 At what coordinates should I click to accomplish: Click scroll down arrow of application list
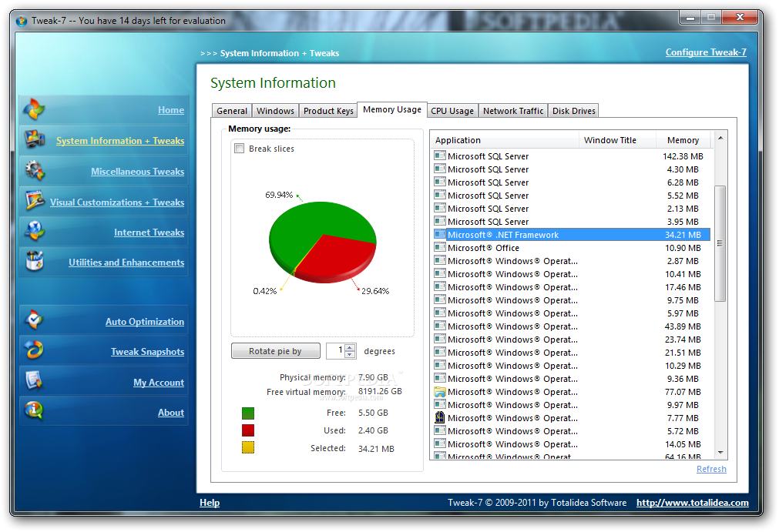720,453
